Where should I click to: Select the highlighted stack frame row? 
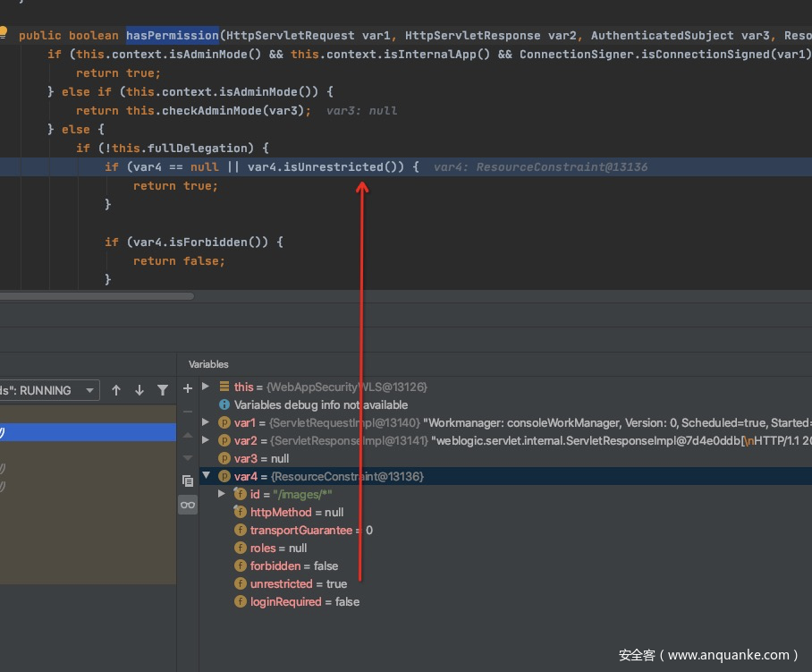tap(88, 432)
